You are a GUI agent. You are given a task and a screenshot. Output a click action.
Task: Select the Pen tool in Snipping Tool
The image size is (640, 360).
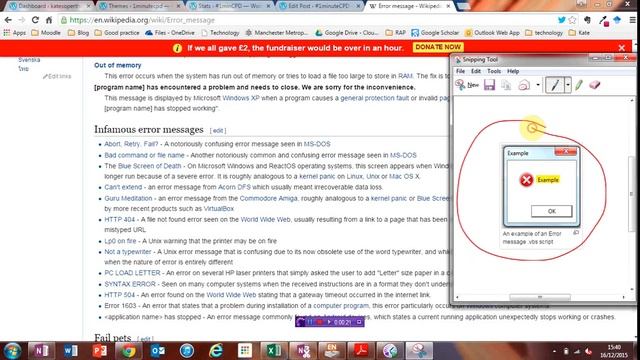point(555,85)
